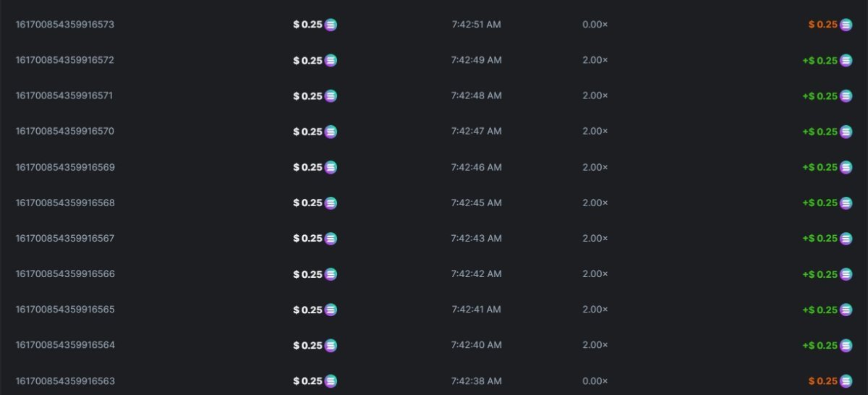The image size is (868, 395).
Task: Click Solana icon in 7:42:40 AM bet amount
Action: (x=331, y=346)
